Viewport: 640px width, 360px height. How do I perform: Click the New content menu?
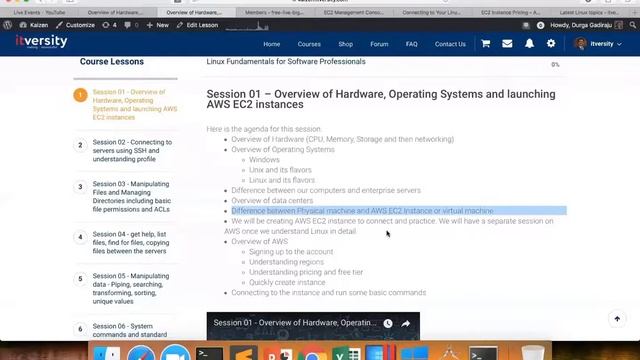[x=158, y=25]
